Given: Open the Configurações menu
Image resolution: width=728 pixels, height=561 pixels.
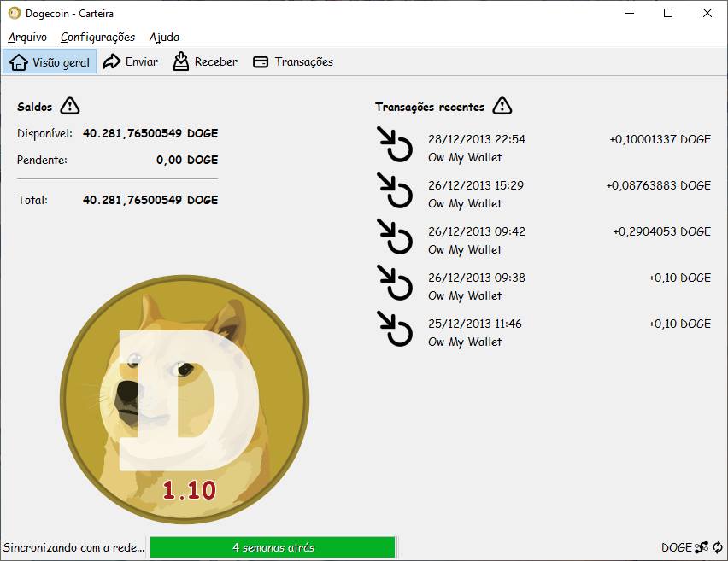Looking at the screenshot, I should tap(97, 37).
